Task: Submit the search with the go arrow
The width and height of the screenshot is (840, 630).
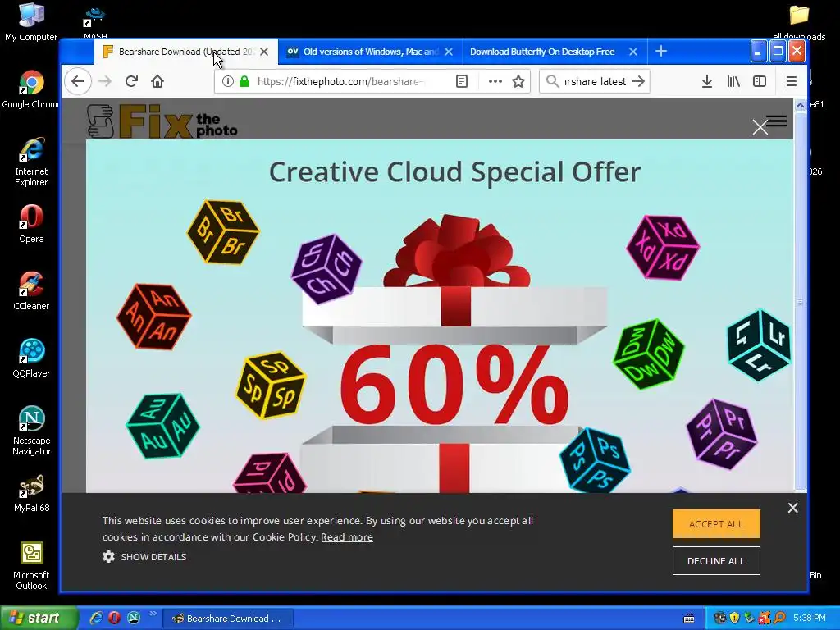Action: click(638, 81)
